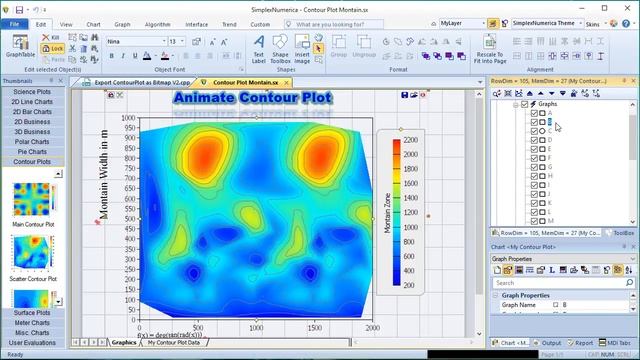Viewport: 640px width, 360px height.
Task: Switch to the Algorithm ribbon tab
Action: coord(158,24)
